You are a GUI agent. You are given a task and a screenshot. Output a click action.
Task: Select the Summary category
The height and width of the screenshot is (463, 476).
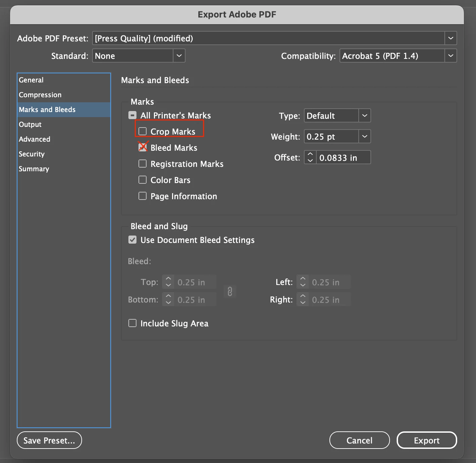tap(64, 169)
